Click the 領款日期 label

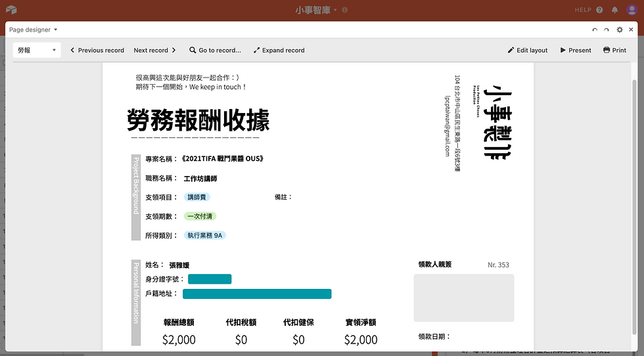coord(434,336)
